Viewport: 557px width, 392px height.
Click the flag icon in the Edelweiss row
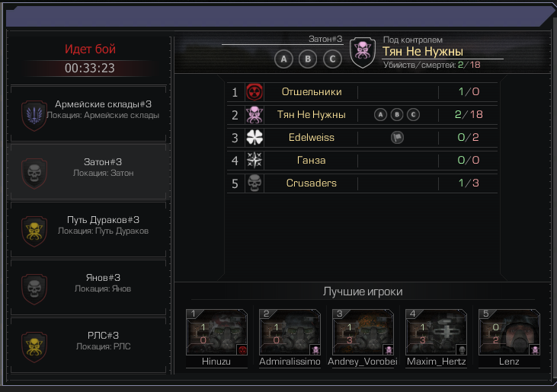397,137
